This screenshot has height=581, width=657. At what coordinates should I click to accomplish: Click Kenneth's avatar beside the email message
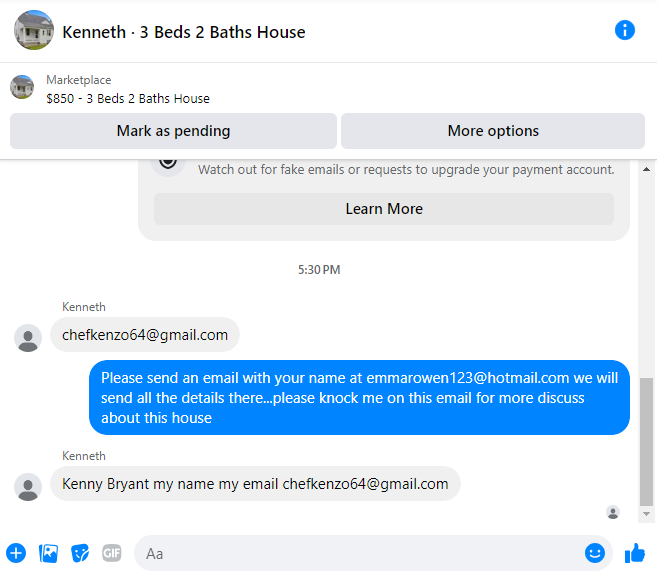tap(28, 338)
